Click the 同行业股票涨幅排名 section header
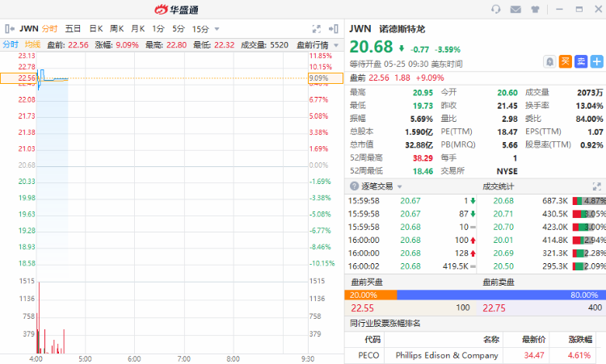Screen dimensions: 606x364 (x=385, y=323)
